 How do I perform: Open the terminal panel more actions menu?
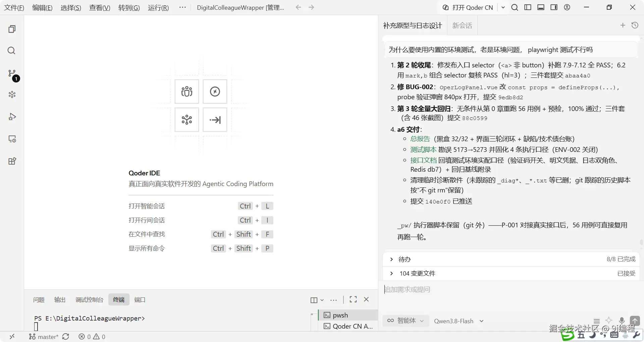pyautogui.click(x=333, y=300)
